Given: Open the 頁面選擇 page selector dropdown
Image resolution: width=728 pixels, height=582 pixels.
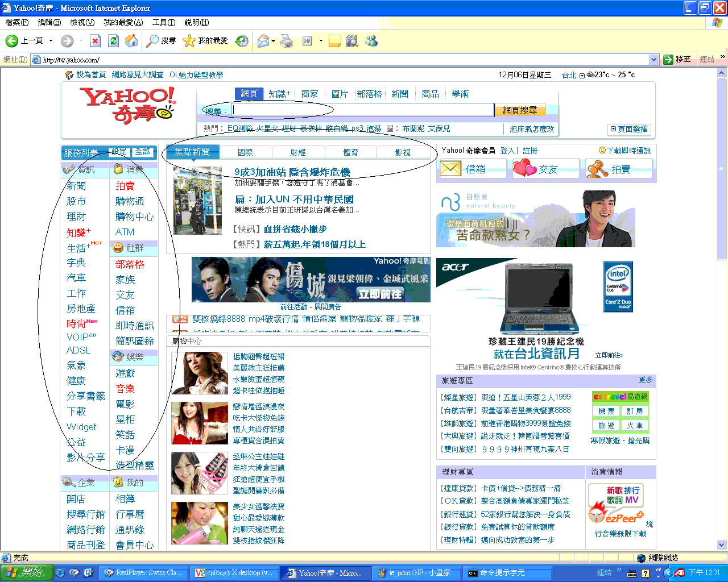Looking at the screenshot, I should point(628,129).
